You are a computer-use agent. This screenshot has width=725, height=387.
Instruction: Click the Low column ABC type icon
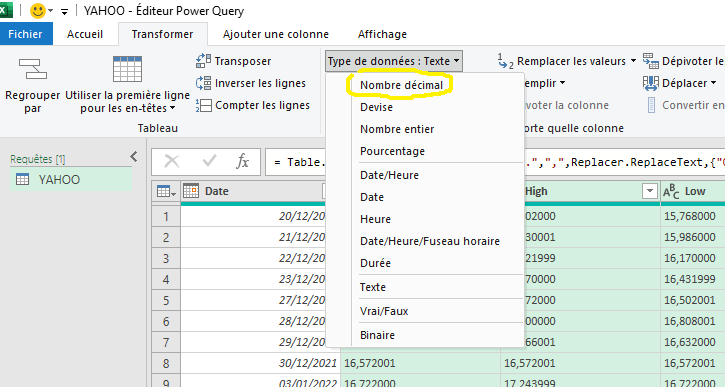click(x=671, y=191)
